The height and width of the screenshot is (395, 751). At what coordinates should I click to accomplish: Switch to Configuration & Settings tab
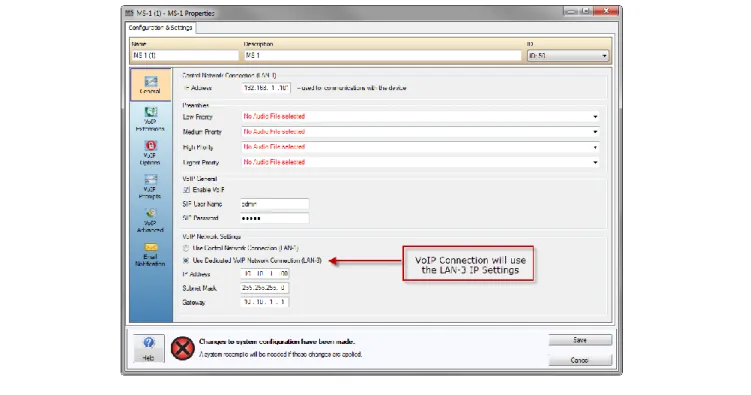pyautogui.click(x=160, y=28)
